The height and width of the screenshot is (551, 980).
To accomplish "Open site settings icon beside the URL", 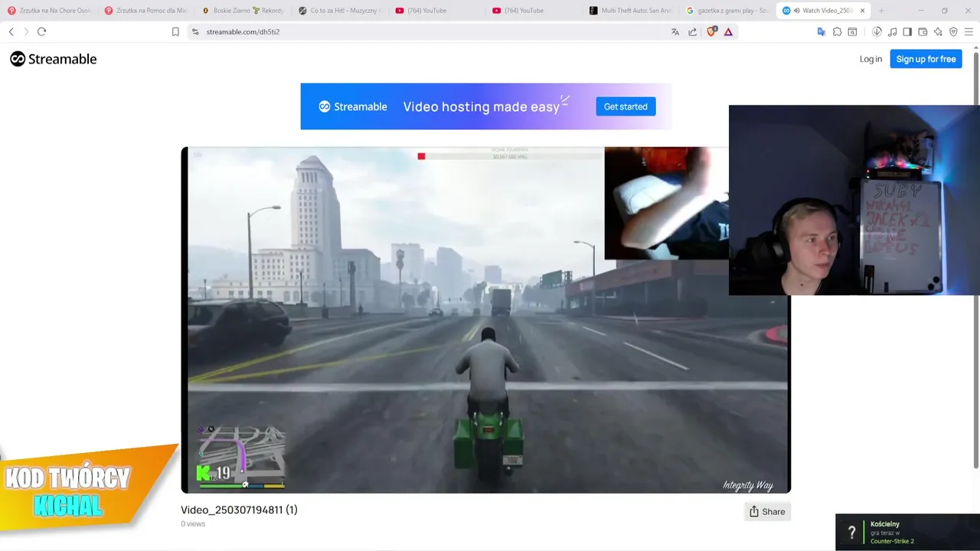I will [195, 31].
